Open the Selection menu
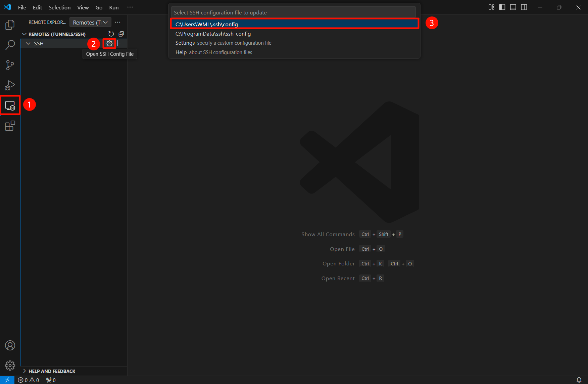The image size is (588, 384). (59, 7)
